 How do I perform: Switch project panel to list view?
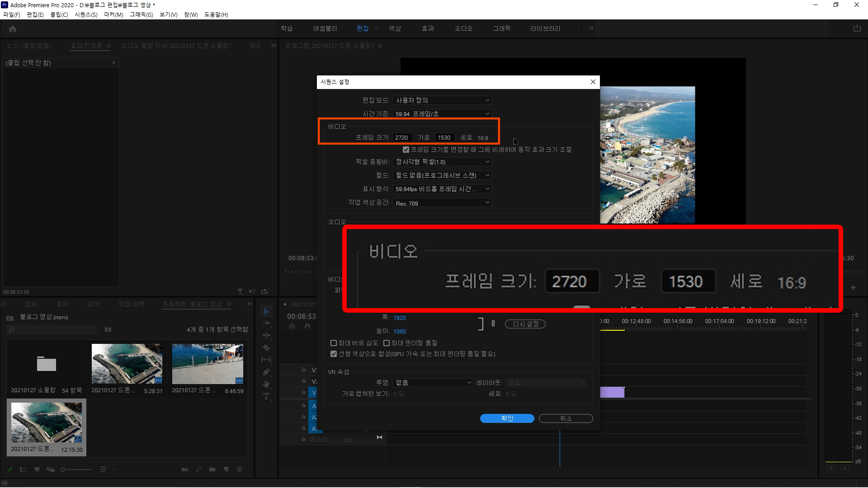coord(24,469)
